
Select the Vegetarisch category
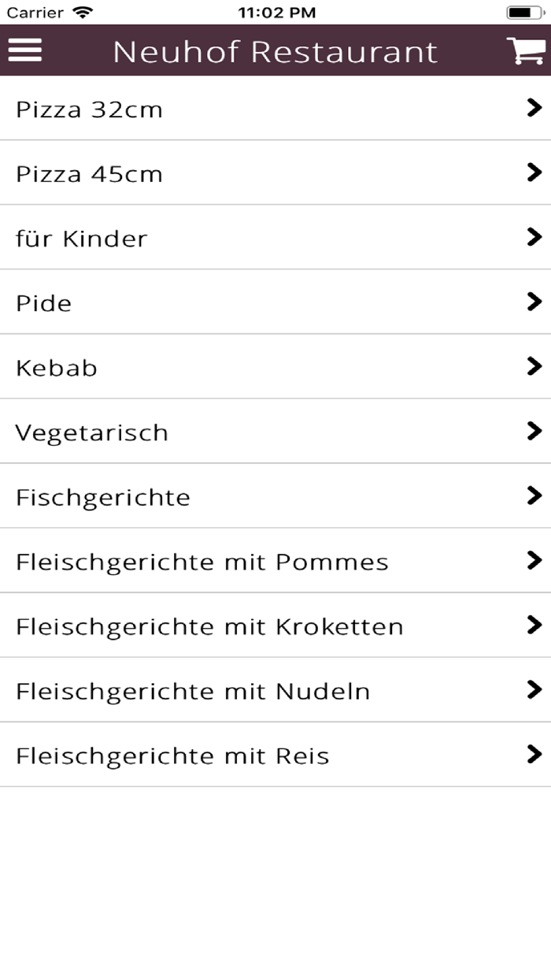(x=275, y=432)
